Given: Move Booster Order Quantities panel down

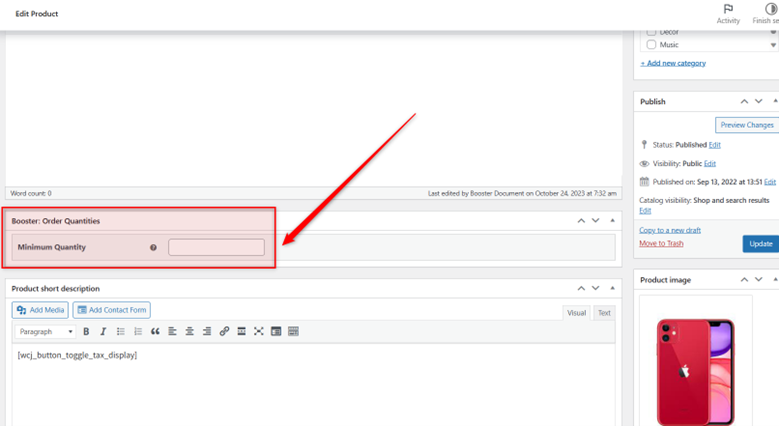Looking at the screenshot, I should pyautogui.click(x=595, y=221).
